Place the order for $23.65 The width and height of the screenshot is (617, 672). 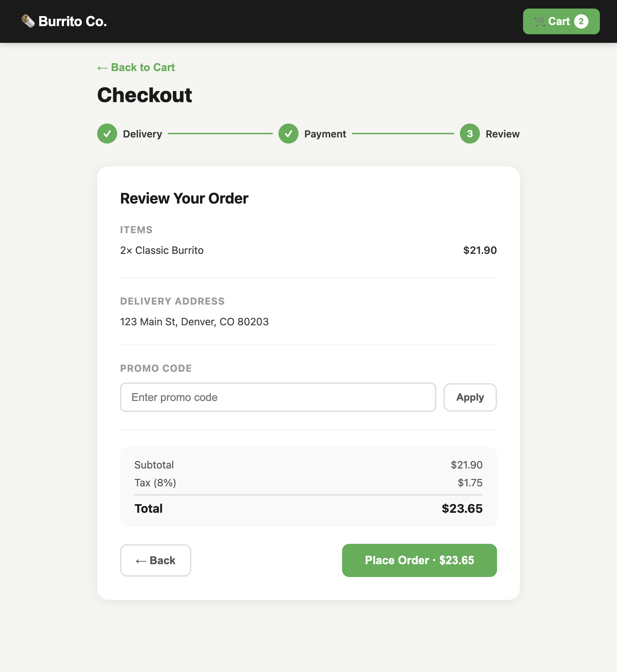[x=420, y=560]
